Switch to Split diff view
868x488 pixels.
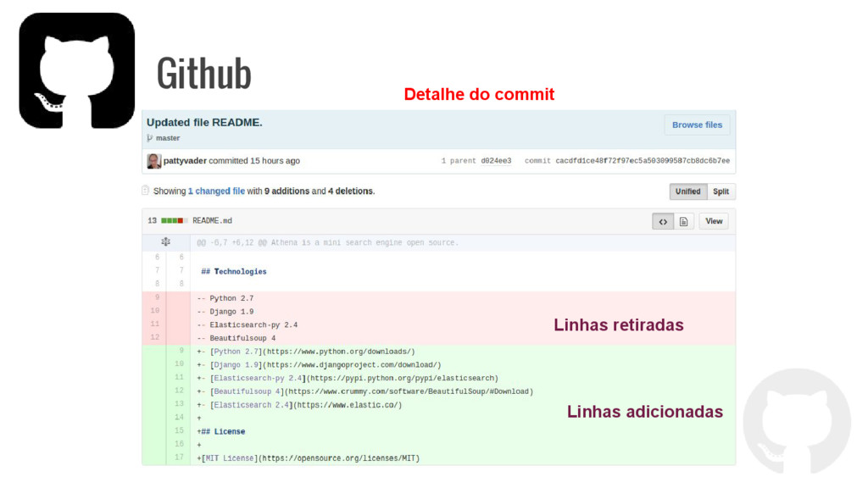point(721,191)
